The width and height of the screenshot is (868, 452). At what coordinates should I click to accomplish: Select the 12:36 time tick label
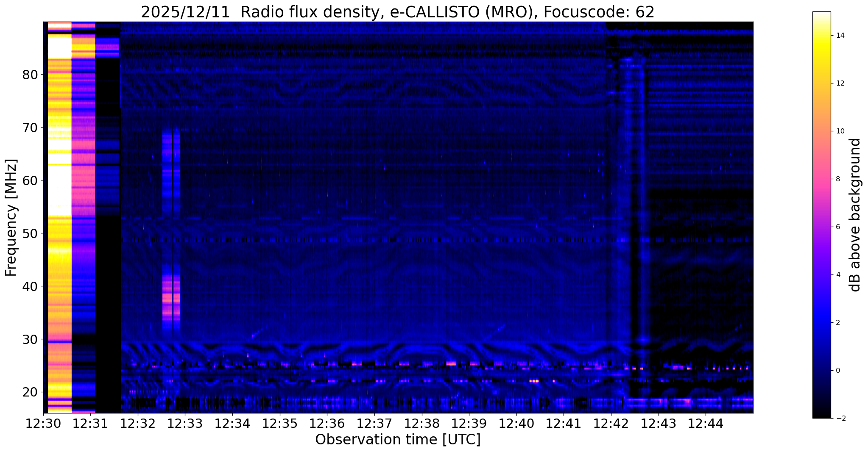point(327,423)
